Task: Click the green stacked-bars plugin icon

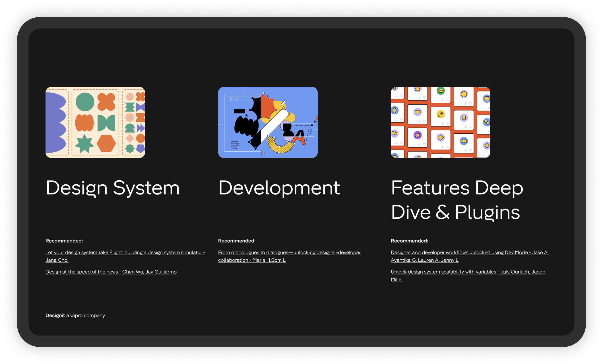Action: [x=441, y=90]
